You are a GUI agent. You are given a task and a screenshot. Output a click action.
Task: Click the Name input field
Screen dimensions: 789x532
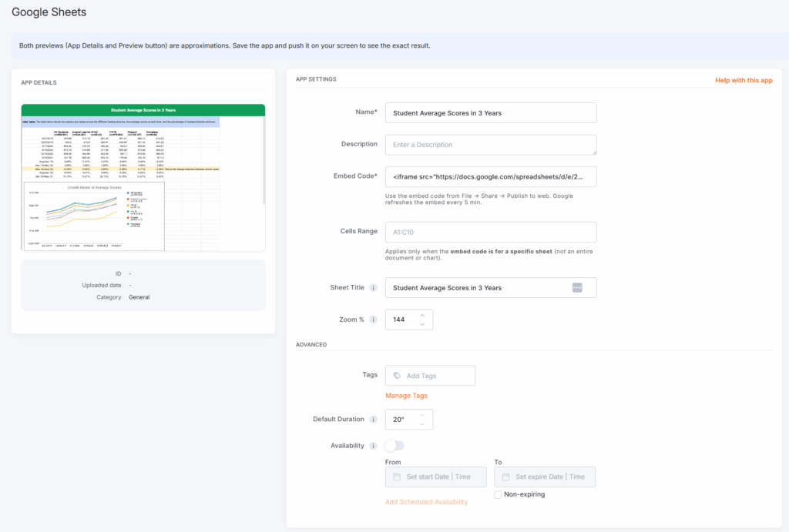(x=491, y=112)
